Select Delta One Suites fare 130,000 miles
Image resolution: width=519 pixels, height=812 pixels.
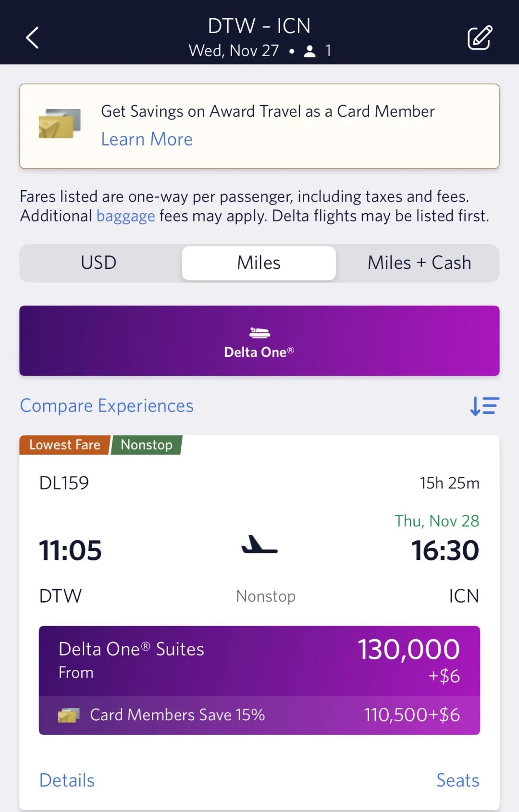click(x=259, y=661)
